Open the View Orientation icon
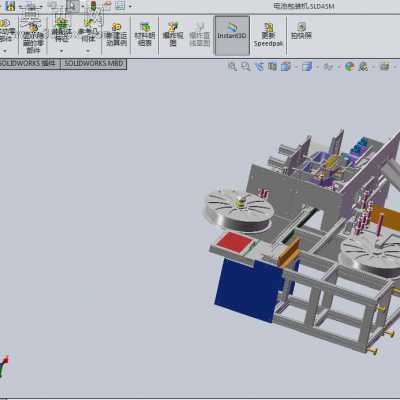This screenshot has width=400, height=400. [286, 67]
